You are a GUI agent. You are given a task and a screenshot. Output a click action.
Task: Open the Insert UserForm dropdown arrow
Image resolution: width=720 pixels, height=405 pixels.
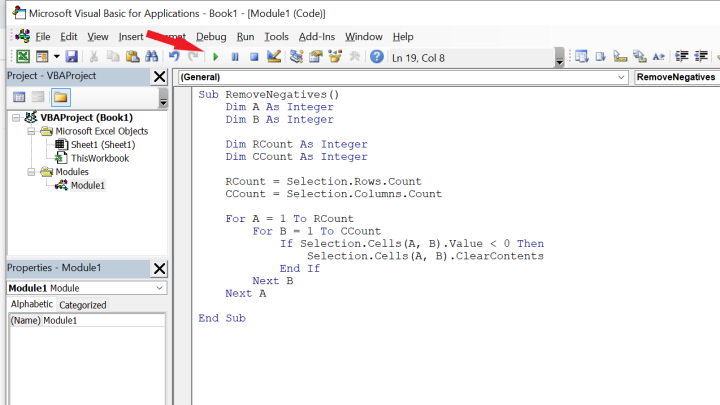56,56
